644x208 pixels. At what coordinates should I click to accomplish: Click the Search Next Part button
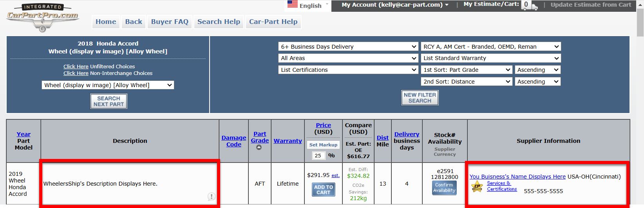tap(109, 101)
